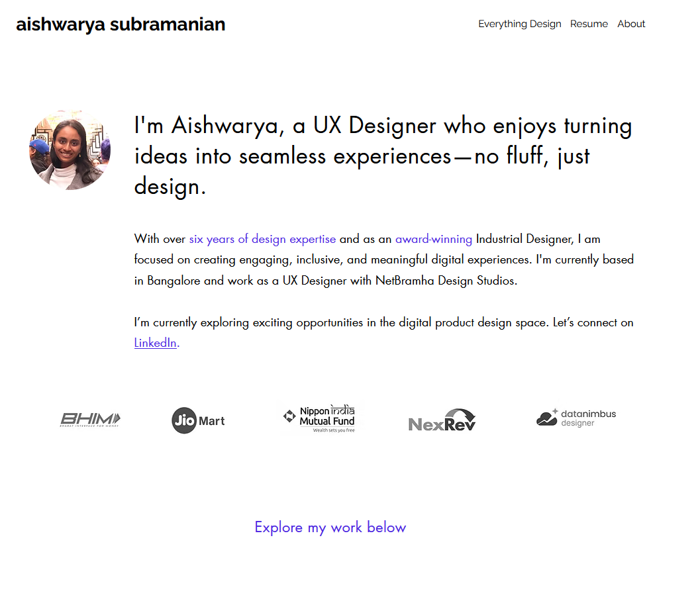Select the JioMart logo
Screen dimensions: 700x603
pos(198,420)
